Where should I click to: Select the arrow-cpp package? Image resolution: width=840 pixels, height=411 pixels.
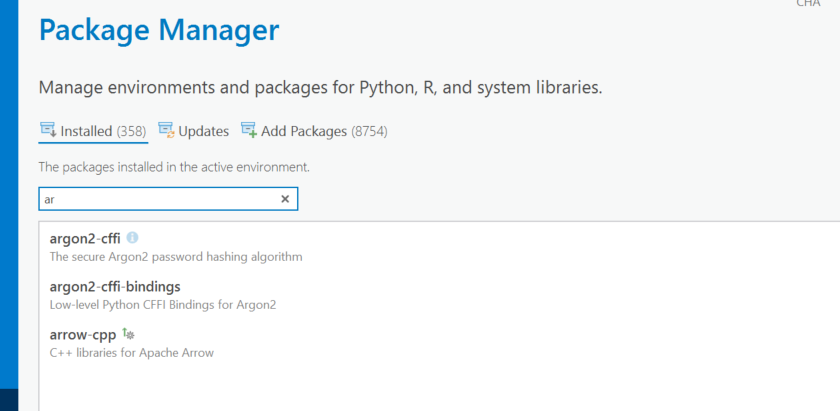coord(83,335)
